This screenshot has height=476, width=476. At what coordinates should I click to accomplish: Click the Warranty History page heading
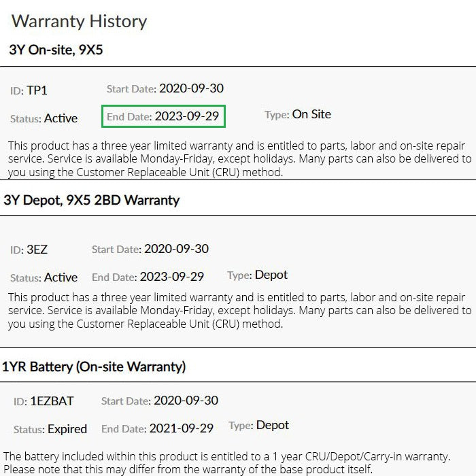point(79,21)
